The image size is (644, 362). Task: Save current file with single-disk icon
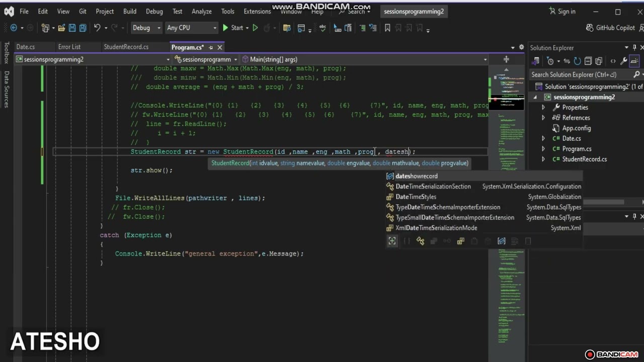[x=72, y=28]
